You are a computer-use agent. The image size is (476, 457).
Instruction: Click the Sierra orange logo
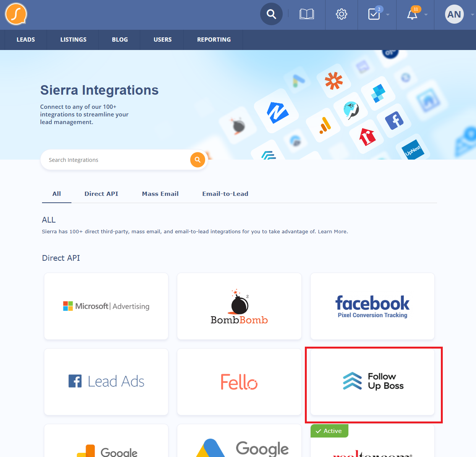pos(16,14)
